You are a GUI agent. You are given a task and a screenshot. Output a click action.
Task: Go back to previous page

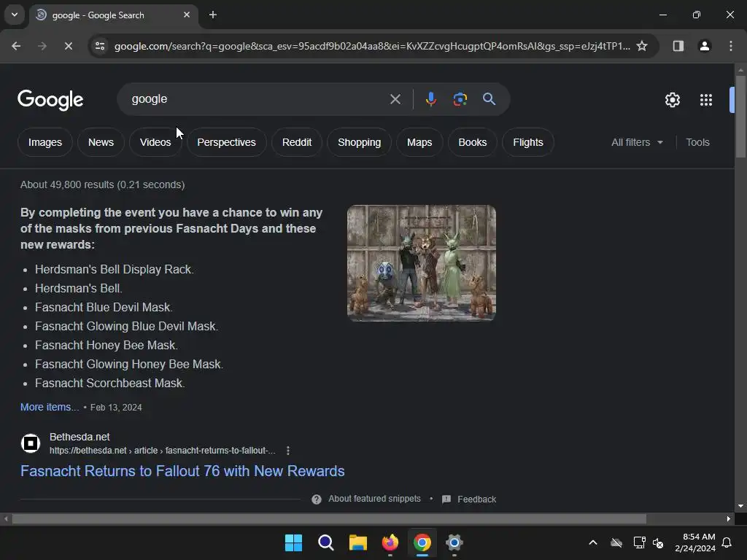pyautogui.click(x=16, y=46)
